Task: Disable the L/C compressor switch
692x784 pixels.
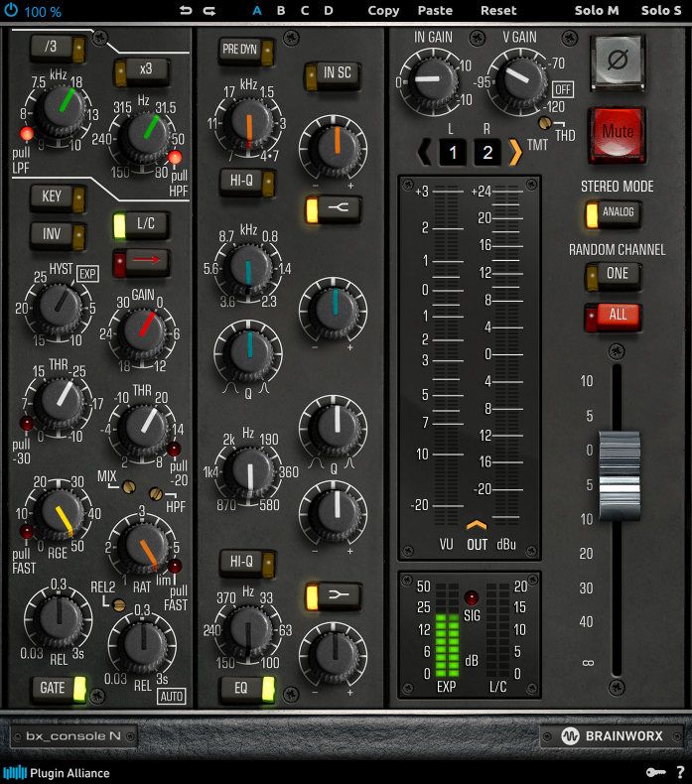Action: pyautogui.click(x=141, y=225)
